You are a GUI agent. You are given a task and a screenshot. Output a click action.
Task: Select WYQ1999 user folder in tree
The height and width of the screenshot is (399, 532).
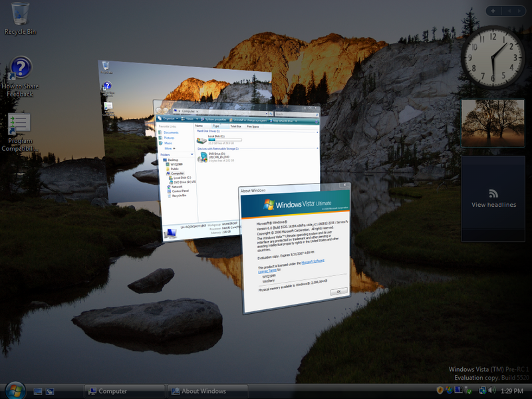click(x=174, y=164)
